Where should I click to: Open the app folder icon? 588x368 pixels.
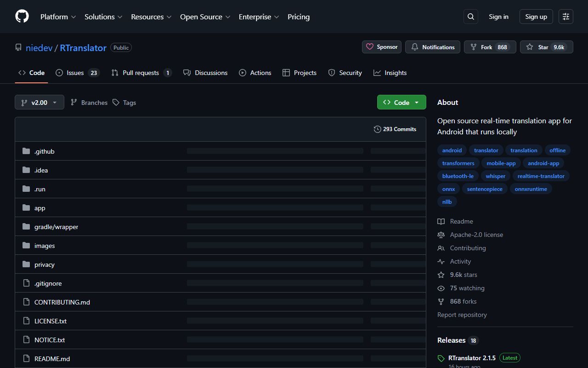pyautogui.click(x=26, y=208)
